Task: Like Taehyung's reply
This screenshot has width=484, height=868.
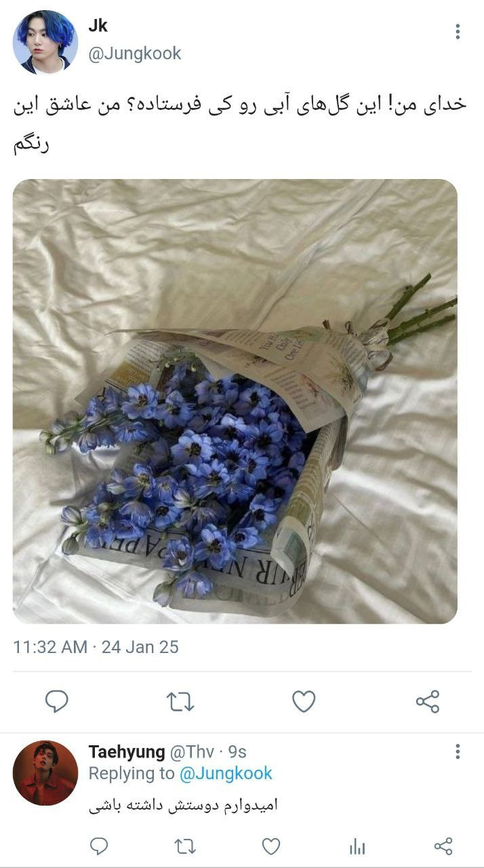Action: click(x=271, y=846)
